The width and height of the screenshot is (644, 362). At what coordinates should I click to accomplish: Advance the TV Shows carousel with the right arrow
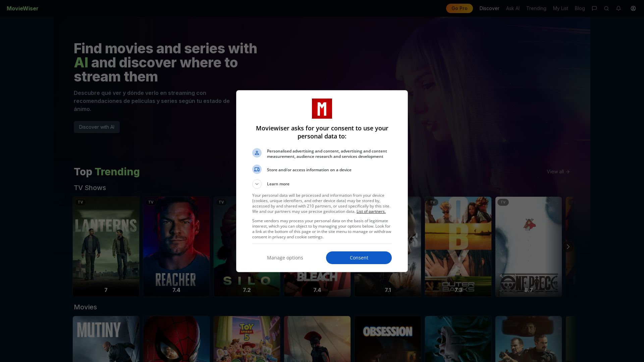568,247
